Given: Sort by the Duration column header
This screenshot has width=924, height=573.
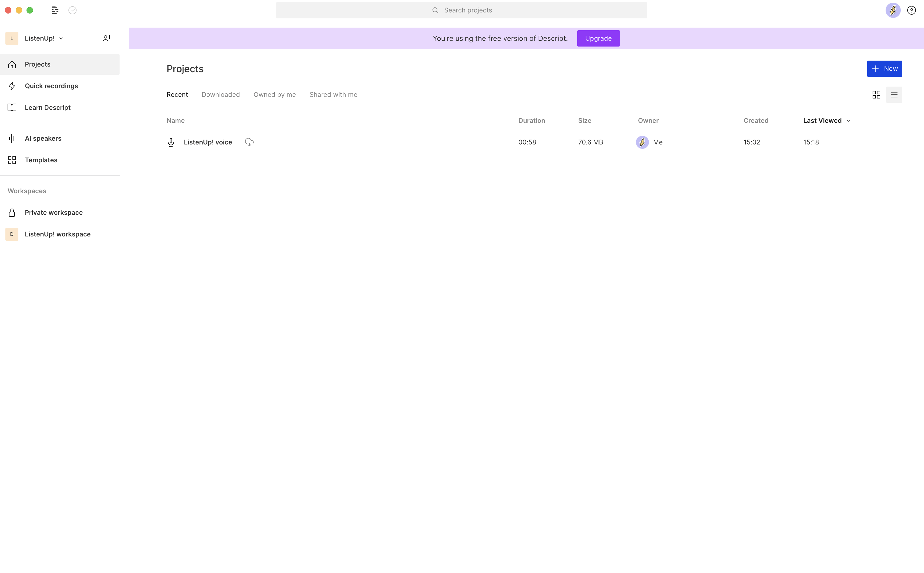Looking at the screenshot, I should click(x=532, y=121).
